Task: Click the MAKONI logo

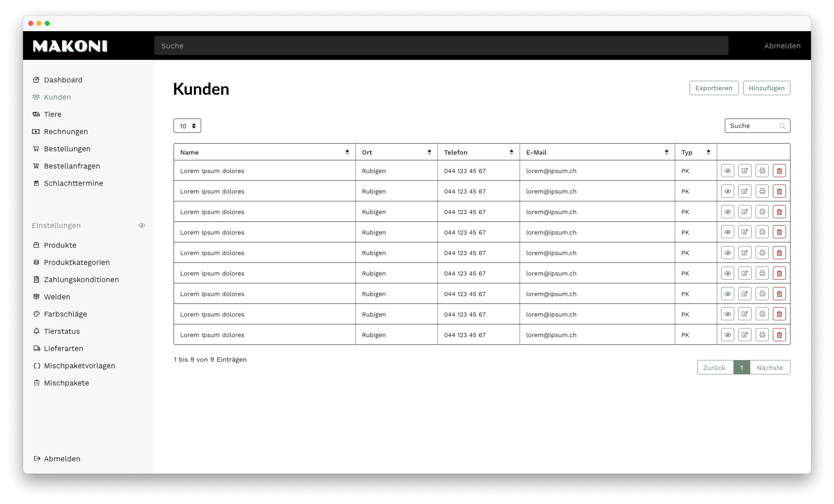Action: click(70, 46)
